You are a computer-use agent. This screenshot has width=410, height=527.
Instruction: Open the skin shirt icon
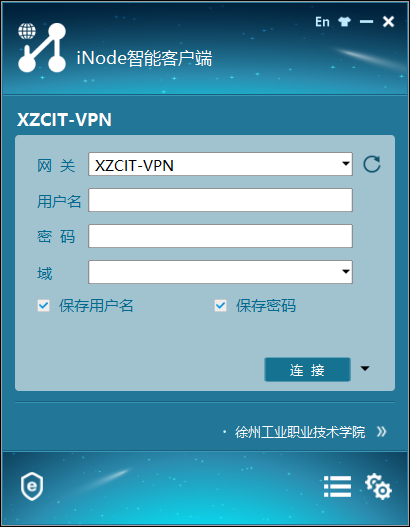tap(344, 22)
